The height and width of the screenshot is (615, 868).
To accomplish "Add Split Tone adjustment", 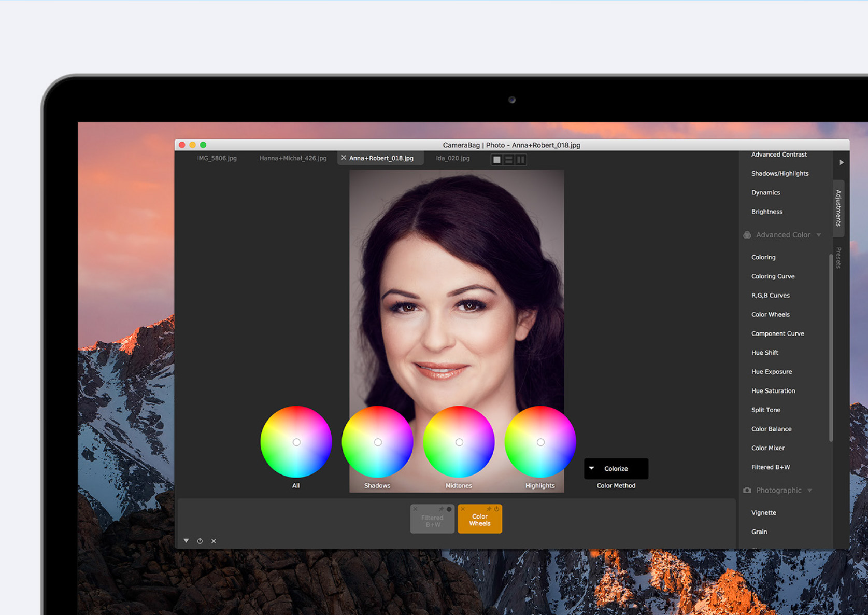I will pyautogui.click(x=766, y=410).
